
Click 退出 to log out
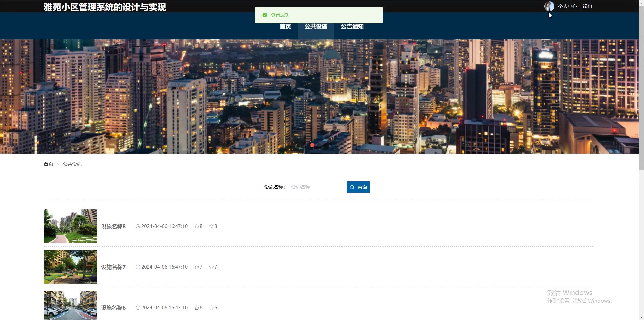[587, 6]
